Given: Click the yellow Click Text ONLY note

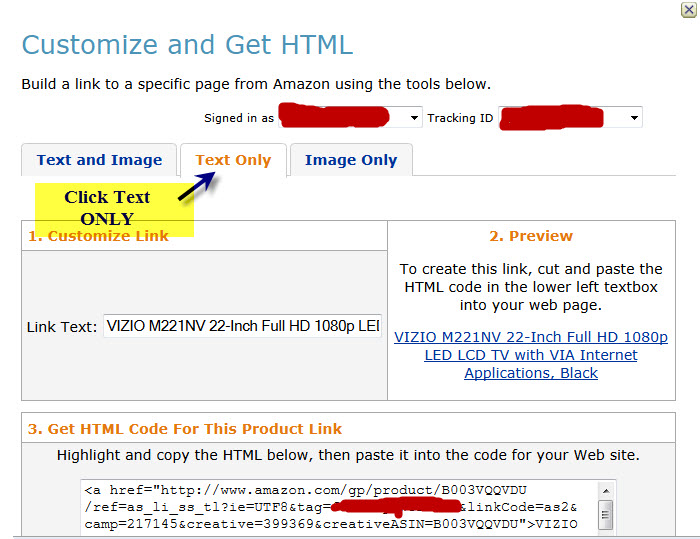Looking at the screenshot, I should (x=107, y=207).
